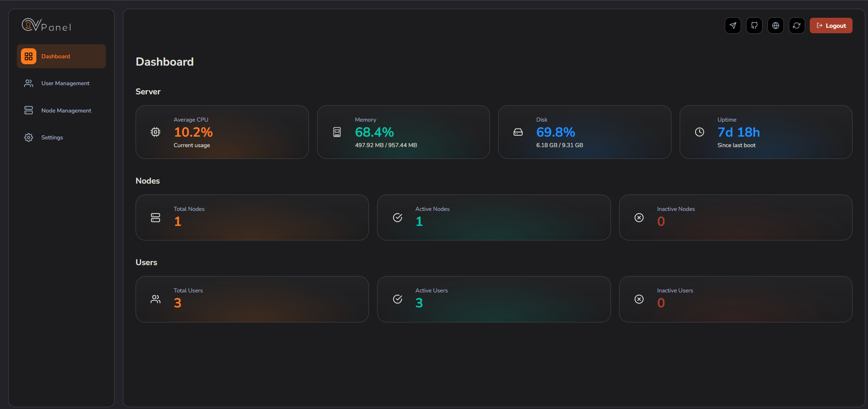Click the Node Management server icon
Image resolution: width=868 pixels, height=409 pixels.
[29, 110]
